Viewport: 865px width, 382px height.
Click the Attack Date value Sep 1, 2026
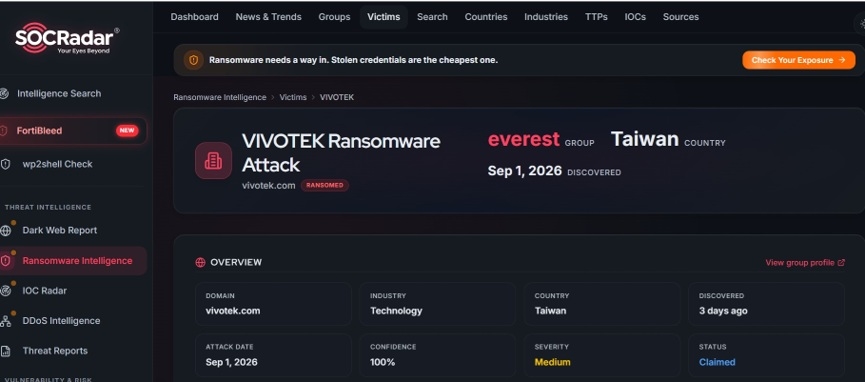[231, 362]
